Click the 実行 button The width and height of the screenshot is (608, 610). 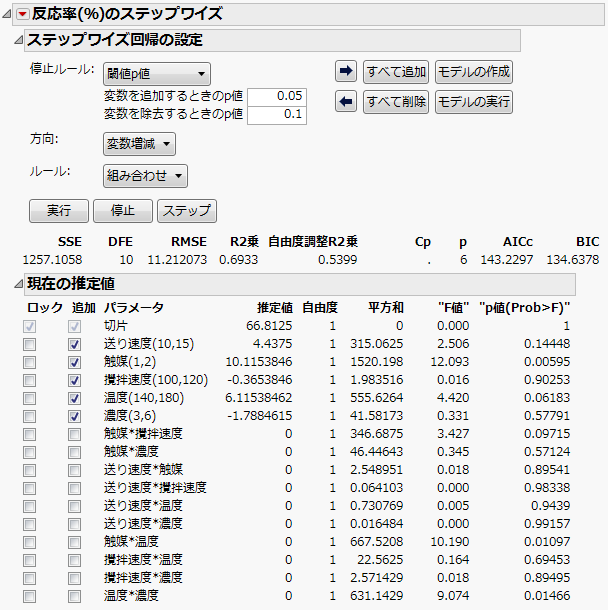tap(59, 211)
